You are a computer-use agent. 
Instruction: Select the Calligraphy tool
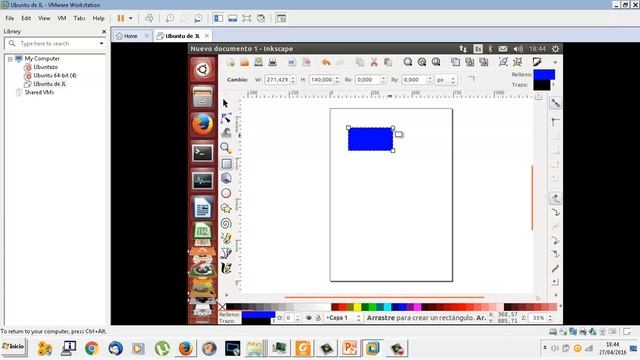click(x=226, y=268)
